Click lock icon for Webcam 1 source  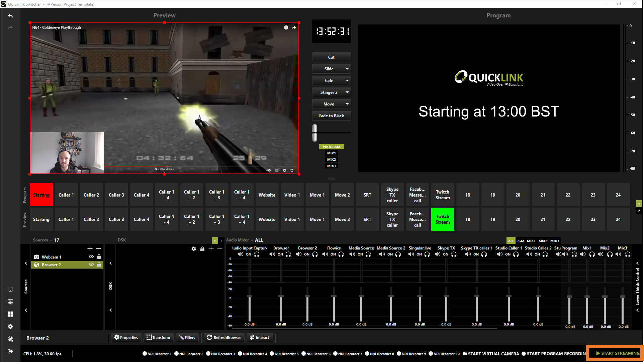click(99, 257)
